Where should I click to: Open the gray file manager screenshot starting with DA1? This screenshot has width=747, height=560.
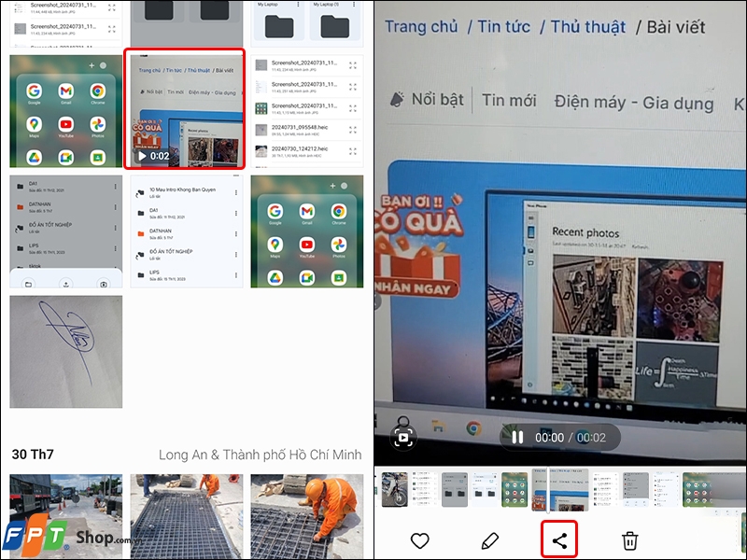[65, 231]
